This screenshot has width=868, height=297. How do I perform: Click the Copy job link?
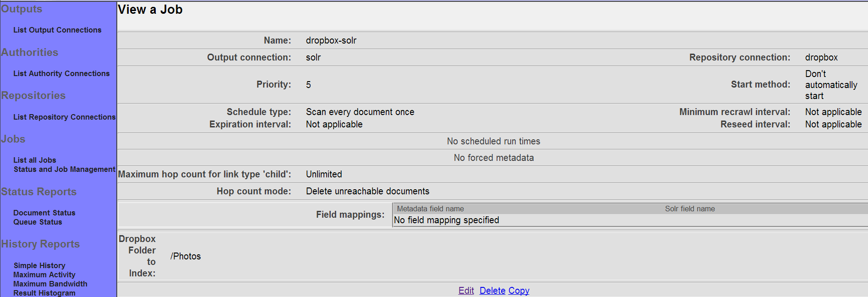(519, 291)
